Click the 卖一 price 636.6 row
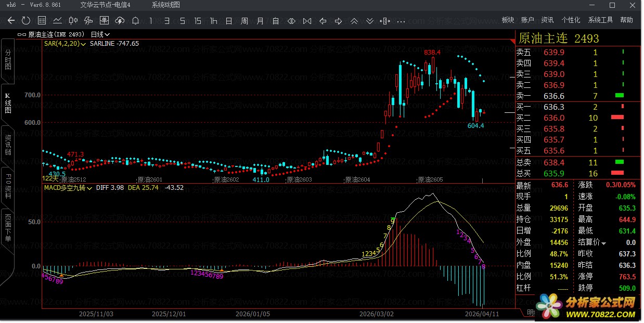 point(553,96)
